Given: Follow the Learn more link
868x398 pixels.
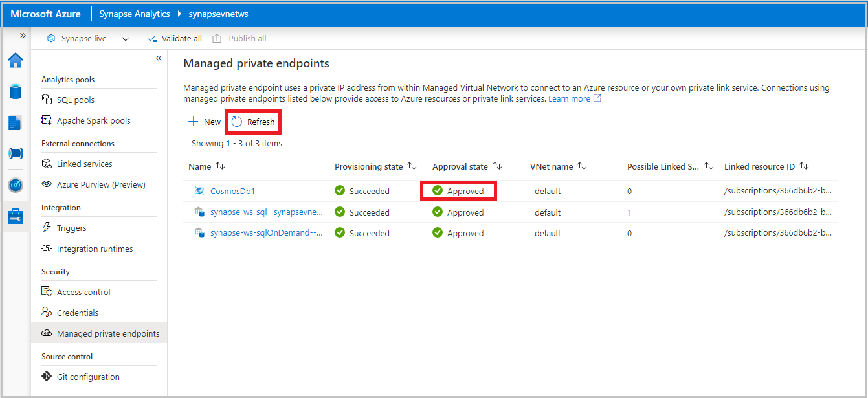Looking at the screenshot, I should 570,98.
